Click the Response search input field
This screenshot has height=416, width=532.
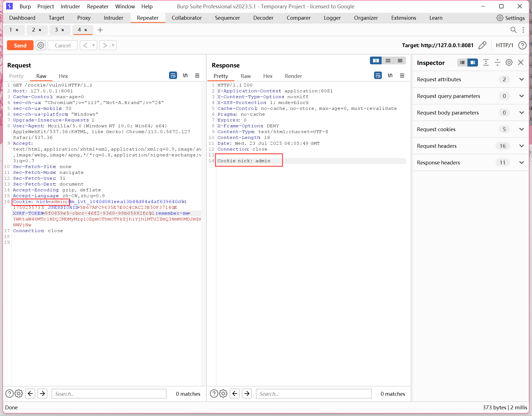point(313,394)
